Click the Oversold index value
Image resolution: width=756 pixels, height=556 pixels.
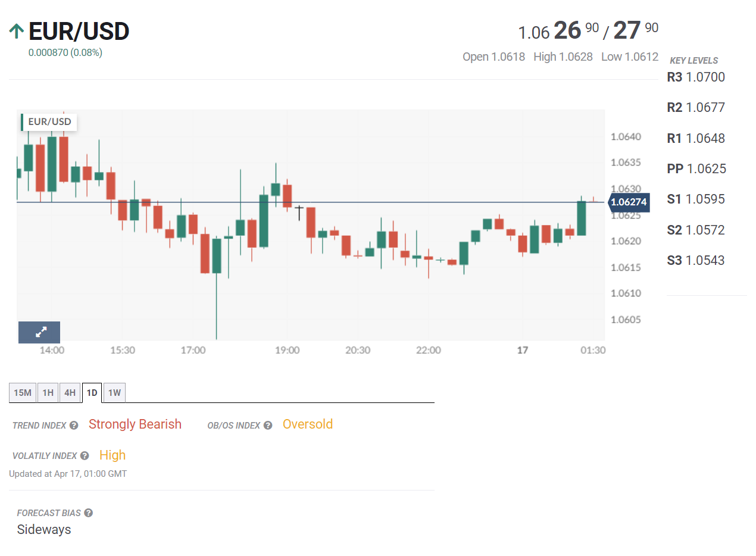(x=308, y=424)
